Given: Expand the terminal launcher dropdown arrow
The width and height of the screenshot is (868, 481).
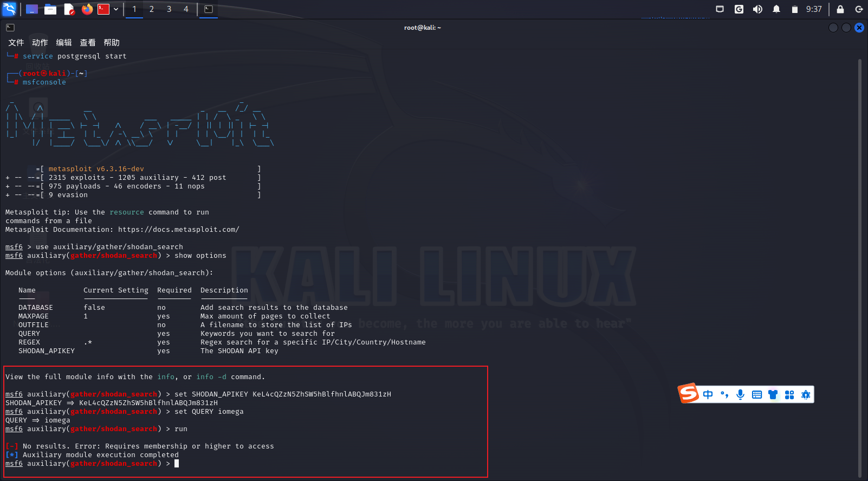Looking at the screenshot, I should point(116,9).
